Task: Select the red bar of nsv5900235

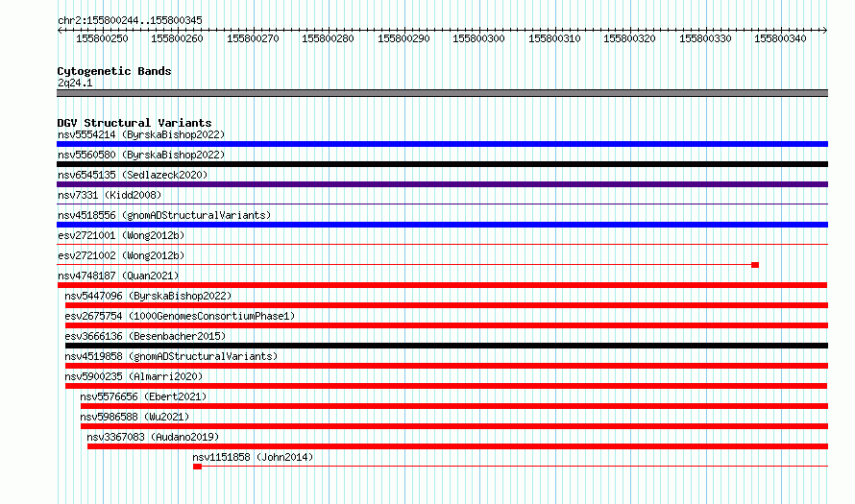Action: [446, 386]
